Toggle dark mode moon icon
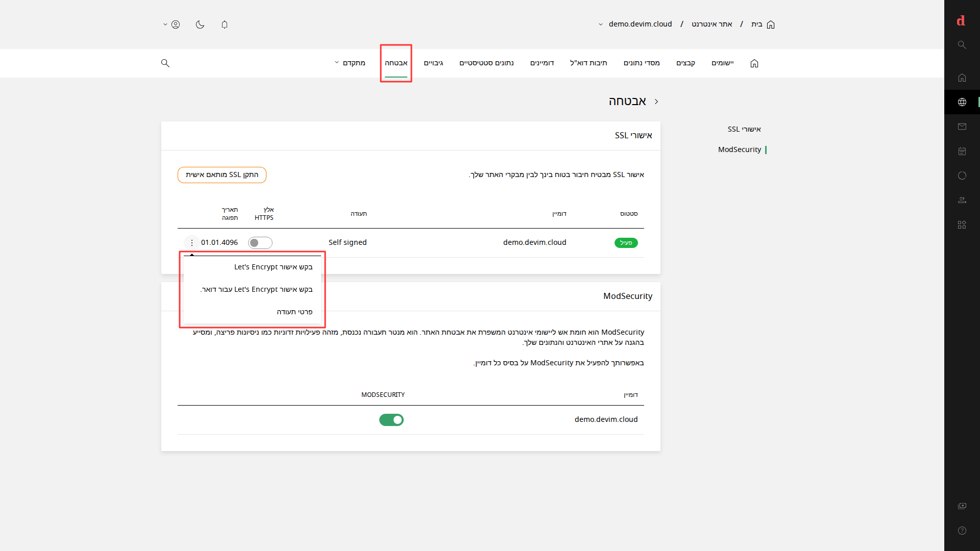This screenshot has width=980, height=551. 200,24
